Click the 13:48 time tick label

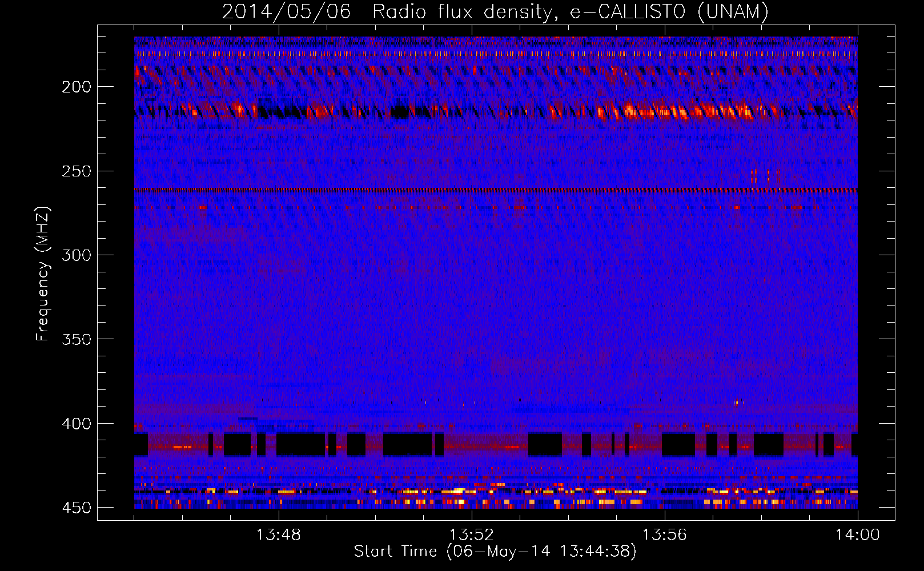279,535
